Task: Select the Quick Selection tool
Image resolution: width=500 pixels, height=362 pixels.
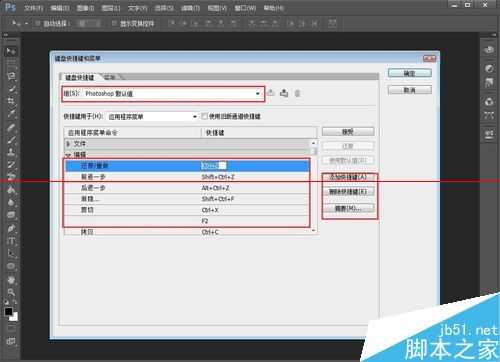Action: click(x=11, y=89)
